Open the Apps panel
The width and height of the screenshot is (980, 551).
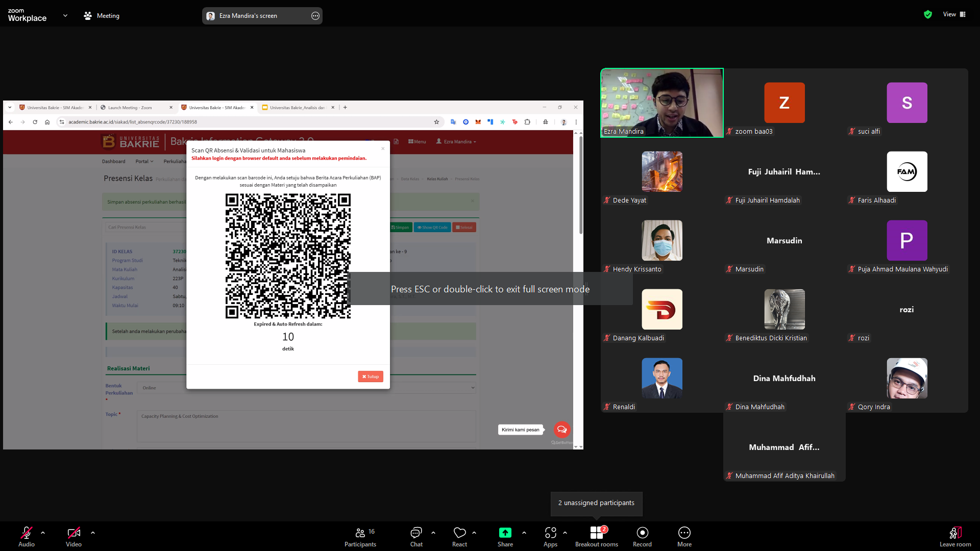pos(550,536)
